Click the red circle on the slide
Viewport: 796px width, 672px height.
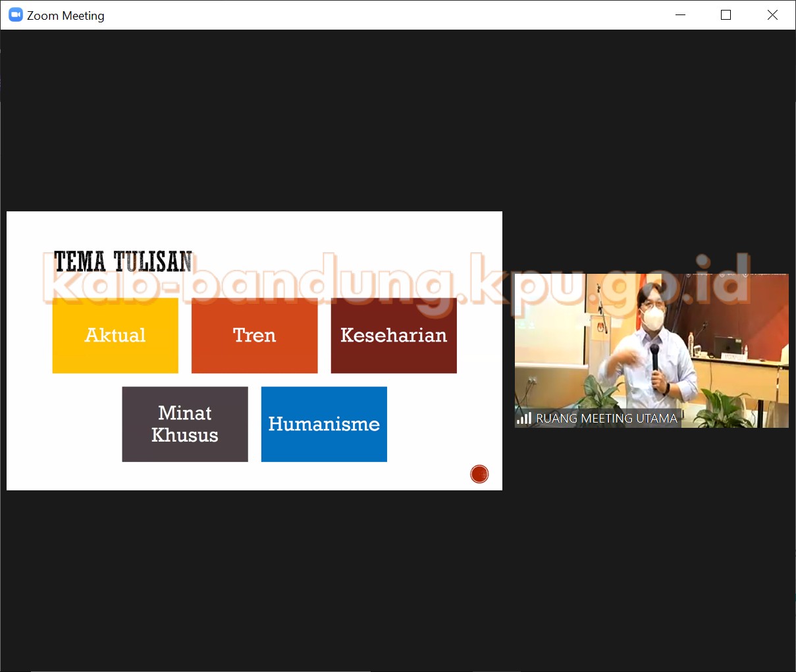(479, 474)
